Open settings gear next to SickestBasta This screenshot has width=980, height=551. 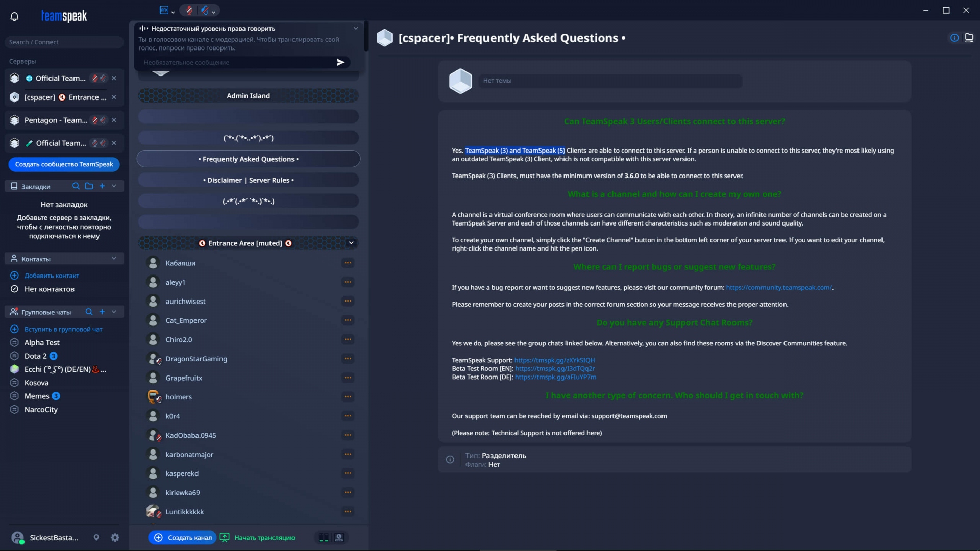(115, 537)
